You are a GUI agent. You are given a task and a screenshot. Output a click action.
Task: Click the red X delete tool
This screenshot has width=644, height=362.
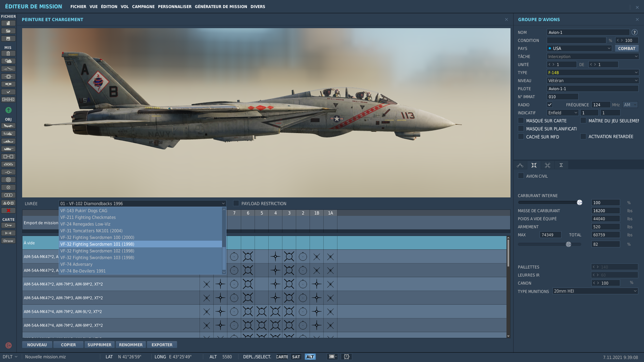click(x=8, y=210)
